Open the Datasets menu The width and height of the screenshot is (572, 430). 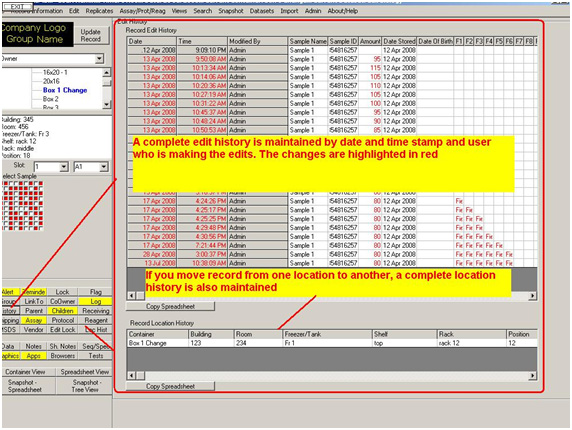point(262,11)
